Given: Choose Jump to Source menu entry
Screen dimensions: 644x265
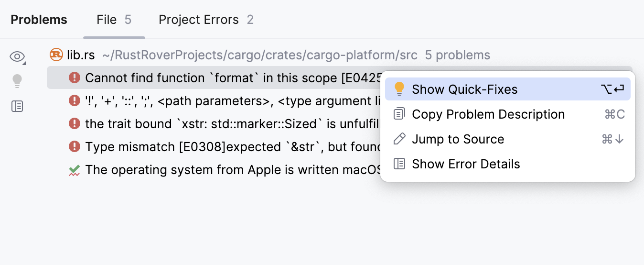Looking at the screenshot, I should 458,139.
